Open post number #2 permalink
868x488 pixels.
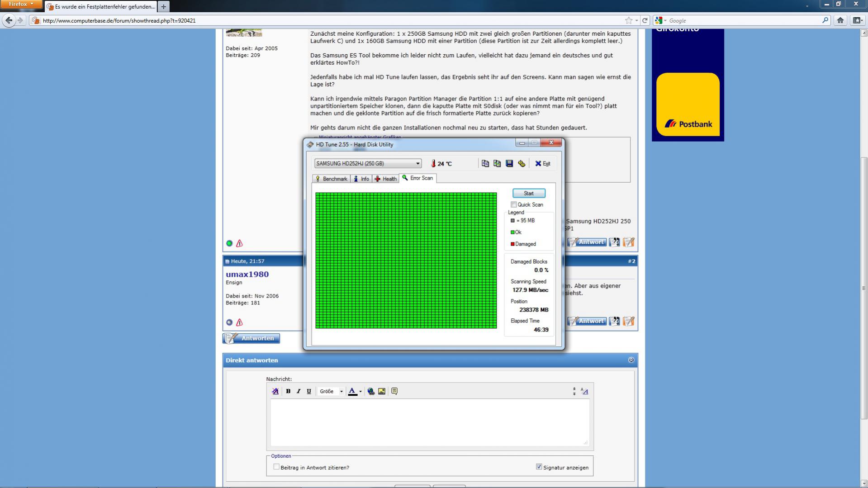tap(631, 261)
